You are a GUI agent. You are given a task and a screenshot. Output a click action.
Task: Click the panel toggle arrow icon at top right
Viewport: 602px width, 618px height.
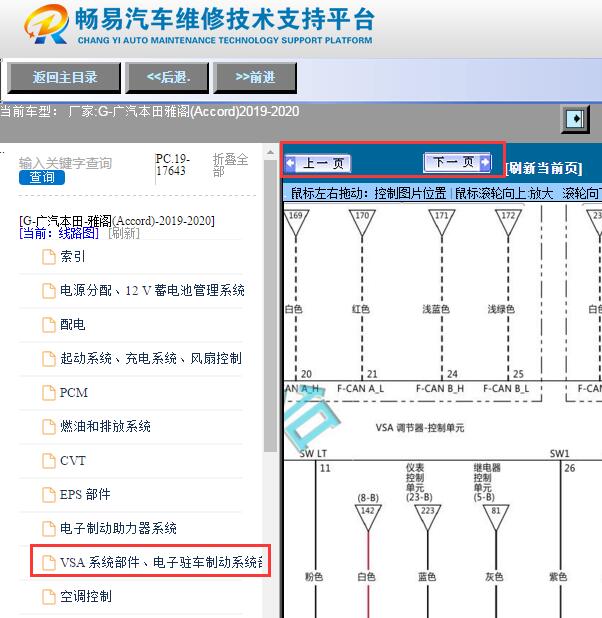tap(574, 119)
